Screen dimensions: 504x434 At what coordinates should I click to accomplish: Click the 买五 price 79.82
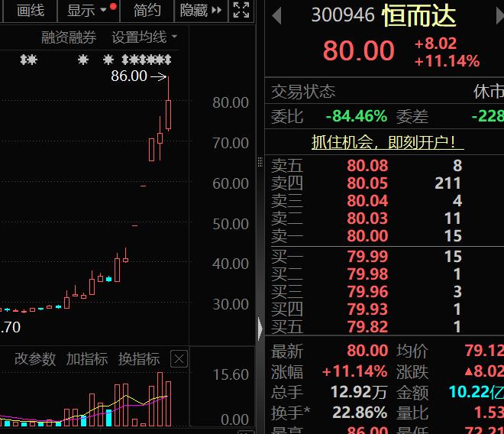click(x=367, y=327)
